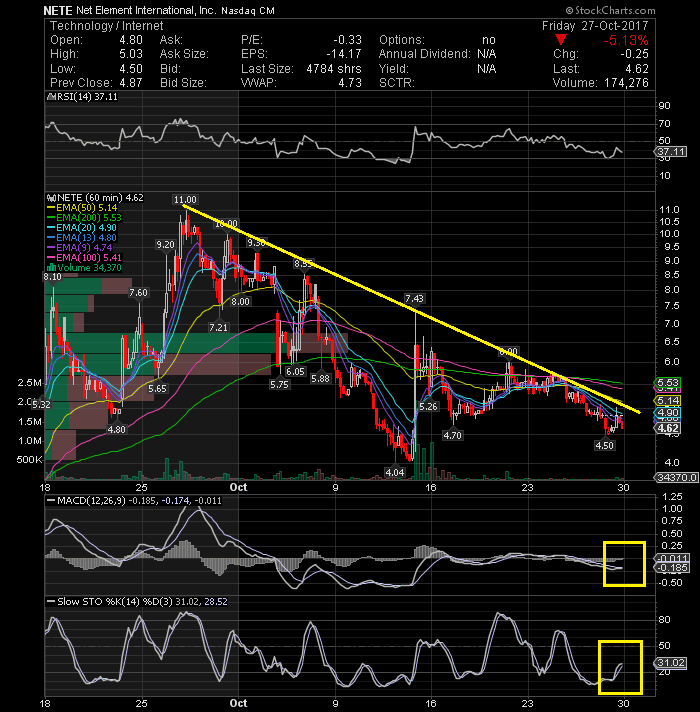Viewport: 700px width, 712px height.
Task: Click the P/E value -0.33
Action: pos(347,40)
